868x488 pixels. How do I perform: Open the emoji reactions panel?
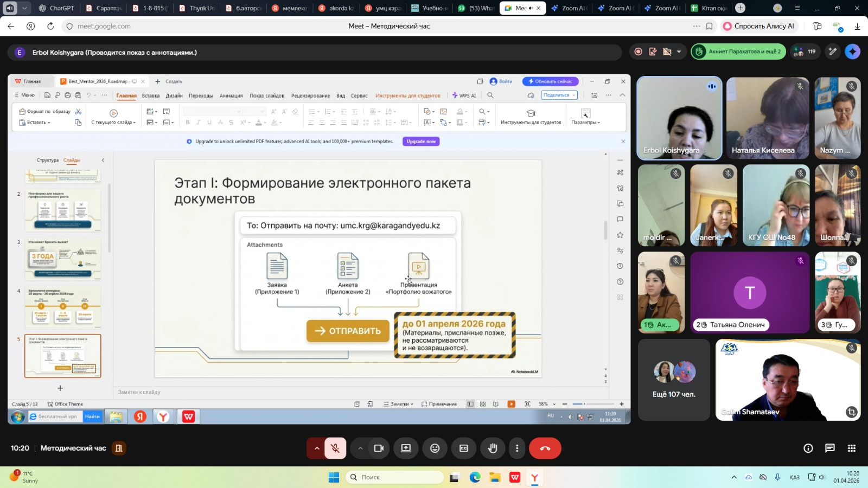(435, 448)
